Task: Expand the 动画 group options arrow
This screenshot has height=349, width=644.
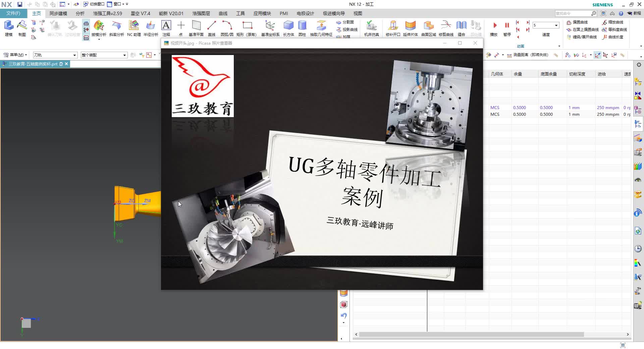Action: [x=559, y=46]
